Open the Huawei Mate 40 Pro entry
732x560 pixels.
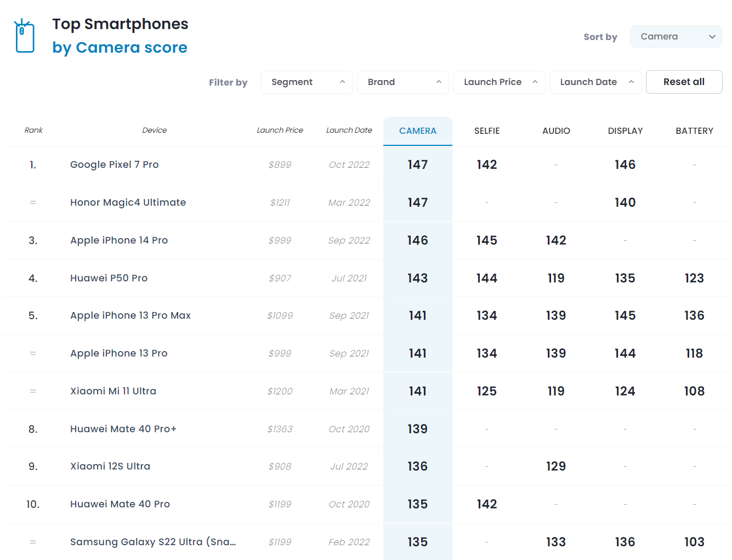(x=120, y=504)
